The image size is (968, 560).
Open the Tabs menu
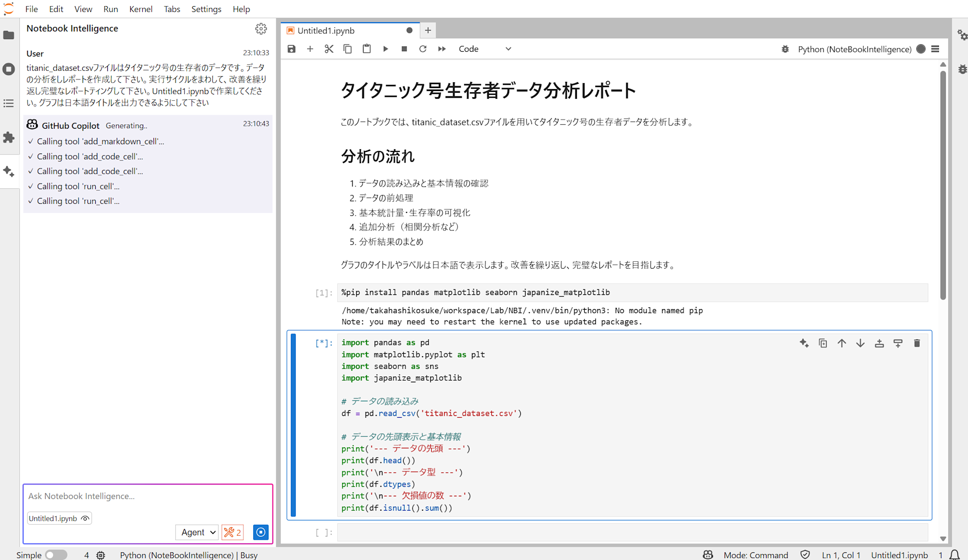click(172, 9)
